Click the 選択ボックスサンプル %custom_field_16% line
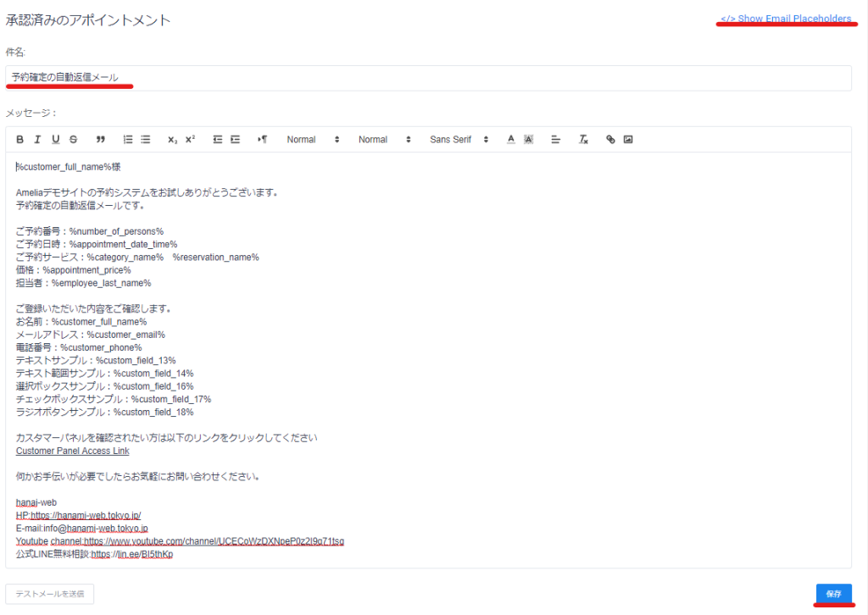Screen dimensions: 868x615 pyautogui.click(x=104, y=386)
